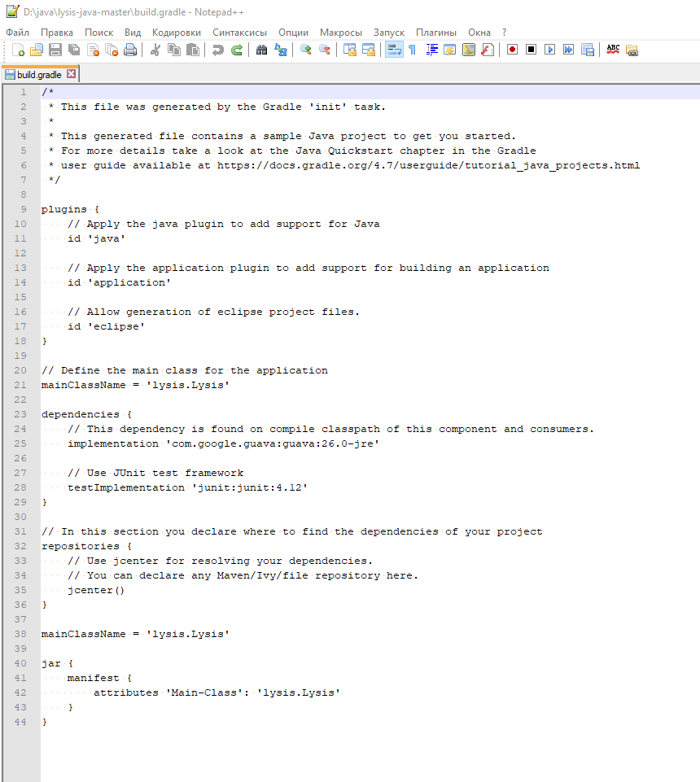The height and width of the screenshot is (782, 700).
Task: Print the current document
Action: (129, 49)
